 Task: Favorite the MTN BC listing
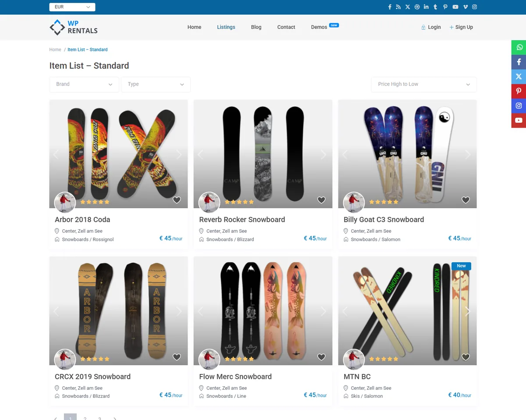(466, 357)
